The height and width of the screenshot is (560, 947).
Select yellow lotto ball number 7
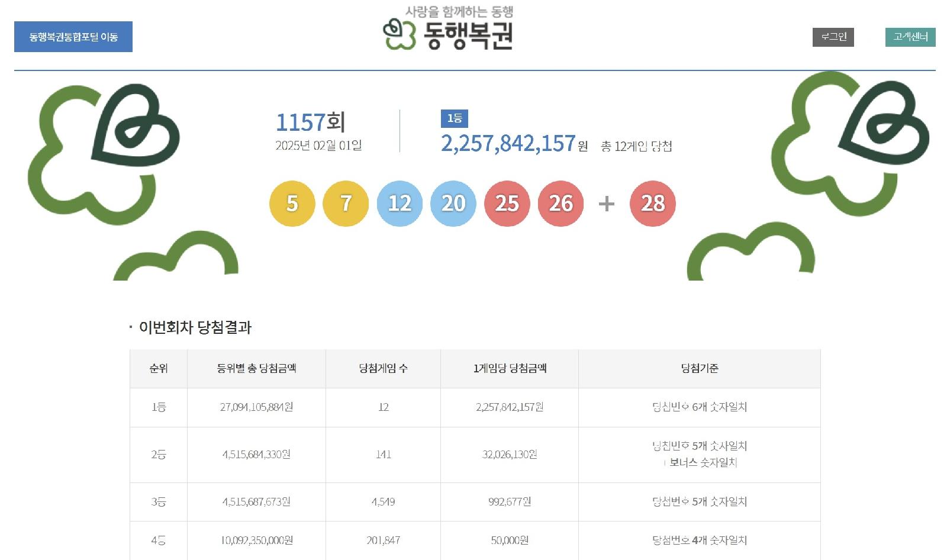pyautogui.click(x=346, y=204)
